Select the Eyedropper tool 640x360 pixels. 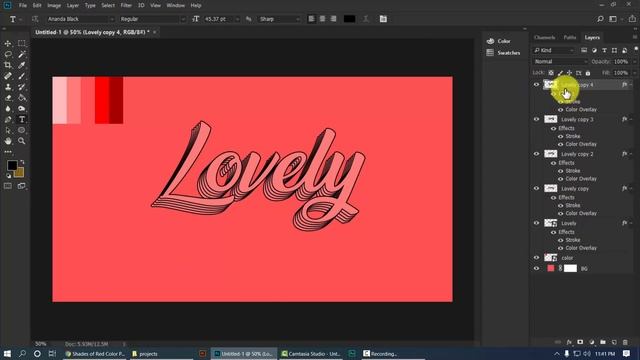point(22,65)
